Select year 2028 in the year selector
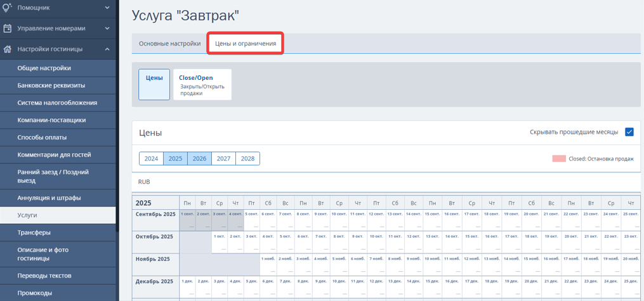This screenshot has height=301, width=644. click(247, 158)
